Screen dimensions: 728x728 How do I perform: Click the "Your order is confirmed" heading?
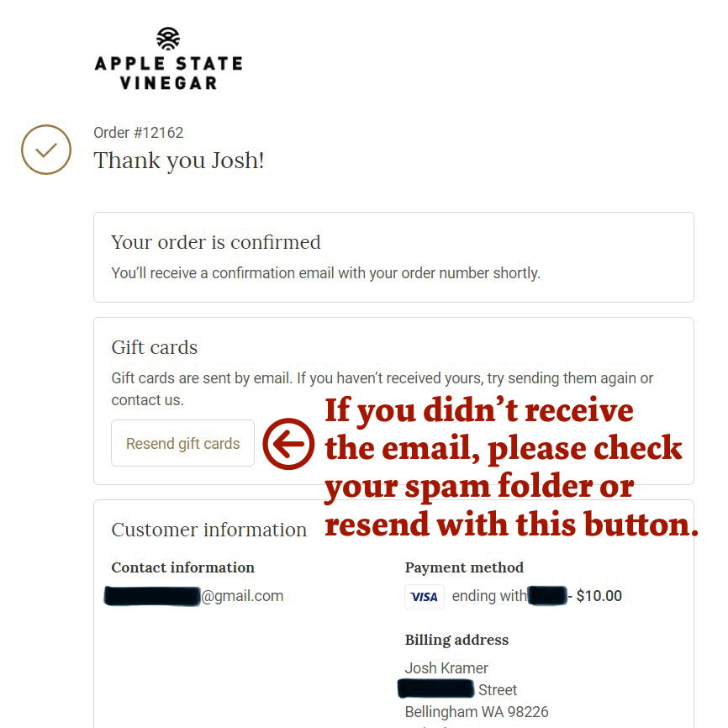tap(216, 242)
